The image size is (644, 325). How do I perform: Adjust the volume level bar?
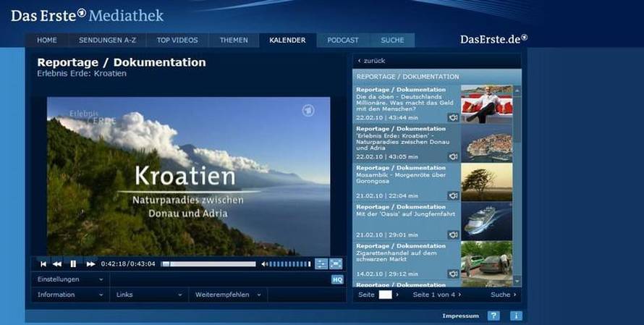coord(290,264)
